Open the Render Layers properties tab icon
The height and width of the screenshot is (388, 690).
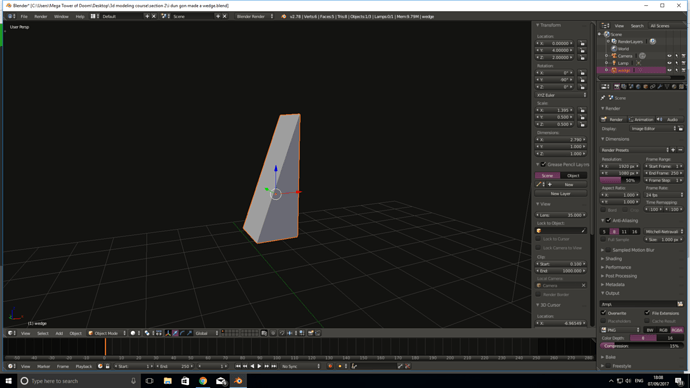pos(624,87)
